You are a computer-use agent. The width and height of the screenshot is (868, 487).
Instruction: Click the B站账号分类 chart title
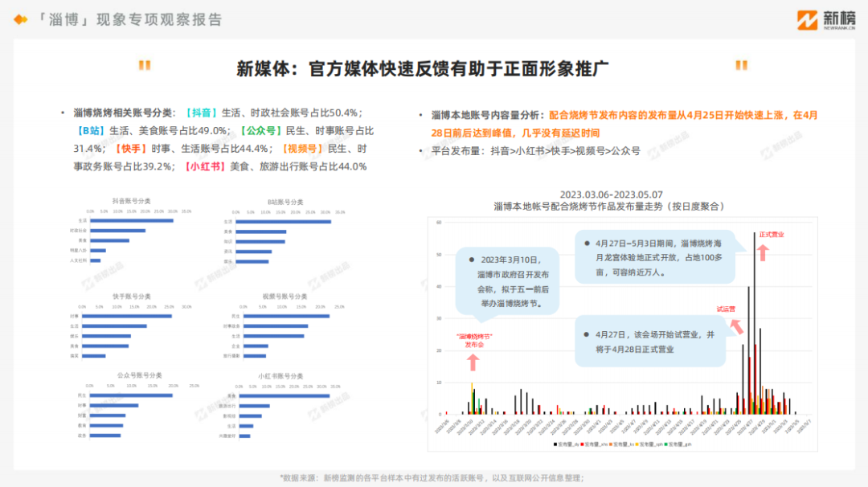point(285,202)
